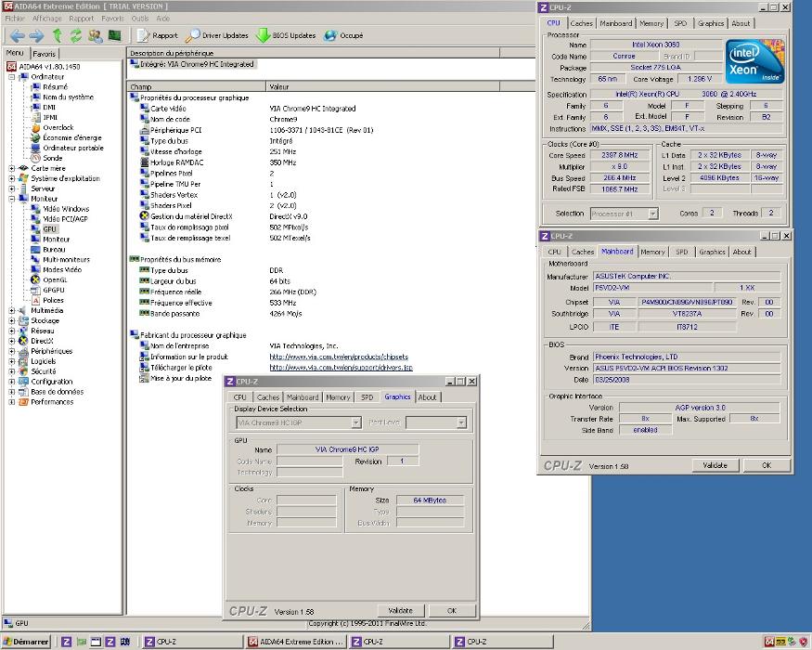This screenshot has height=650, width=812.
Task: Switch to AIDA64 Extreme Edition taskbar button
Action: pyautogui.click(x=296, y=642)
